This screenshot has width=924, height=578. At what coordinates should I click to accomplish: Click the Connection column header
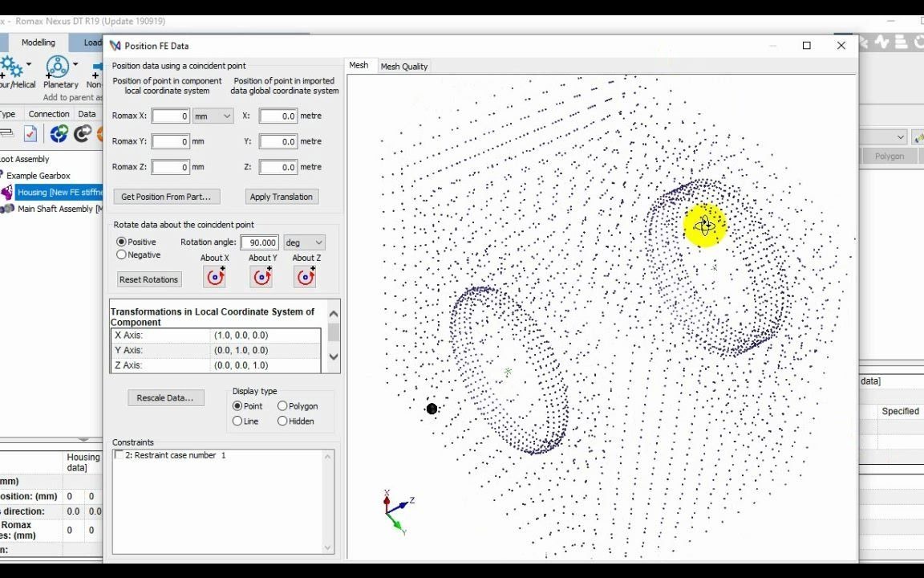[49, 115]
